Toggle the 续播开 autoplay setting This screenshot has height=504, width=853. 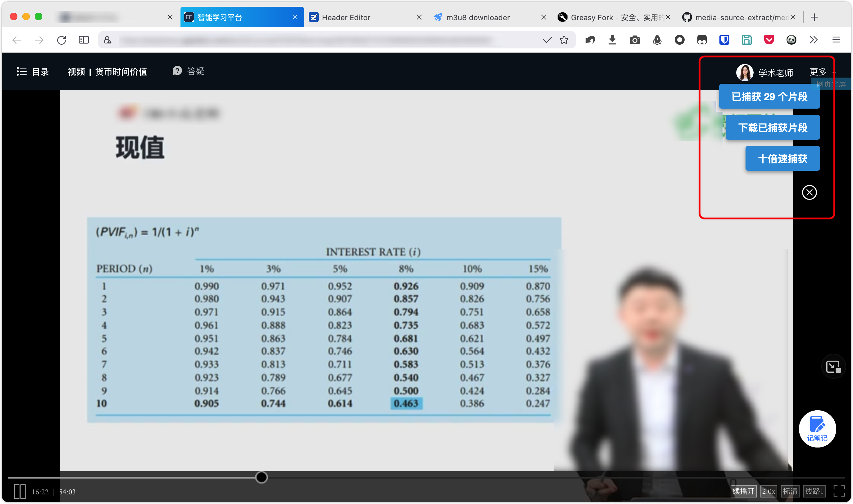pos(743,491)
